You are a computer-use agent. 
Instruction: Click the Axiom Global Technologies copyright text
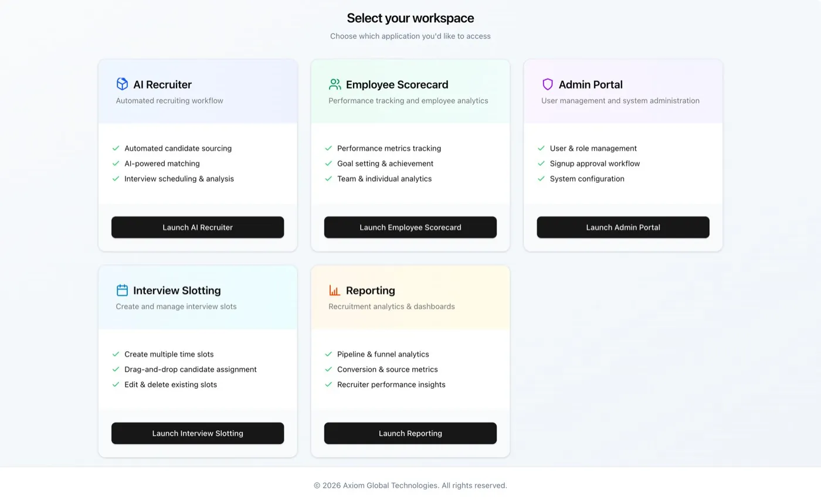click(x=410, y=485)
